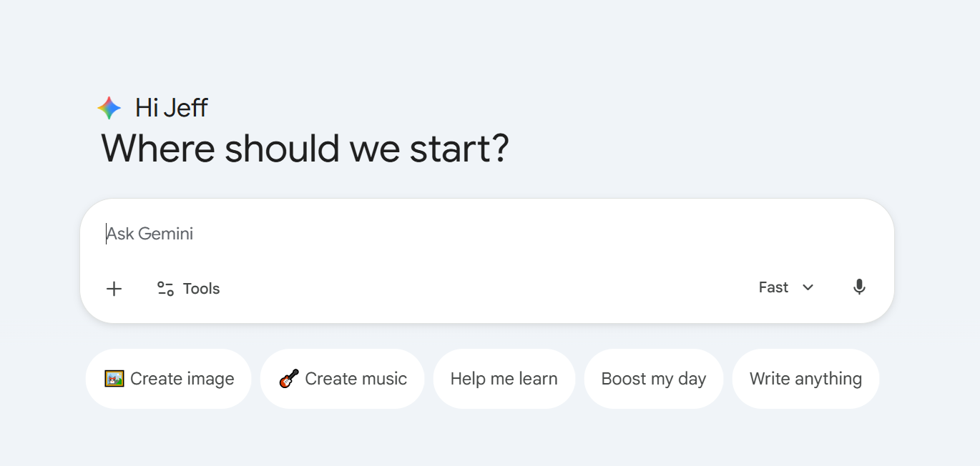The width and height of the screenshot is (980, 466).
Task: Click the Tools sliders icon
Action: tap(165, 289)
